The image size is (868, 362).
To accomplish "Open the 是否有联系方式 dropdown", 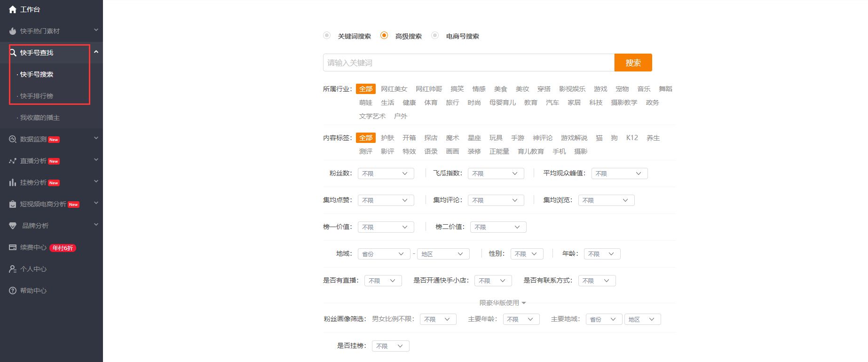I will point(597,281).
